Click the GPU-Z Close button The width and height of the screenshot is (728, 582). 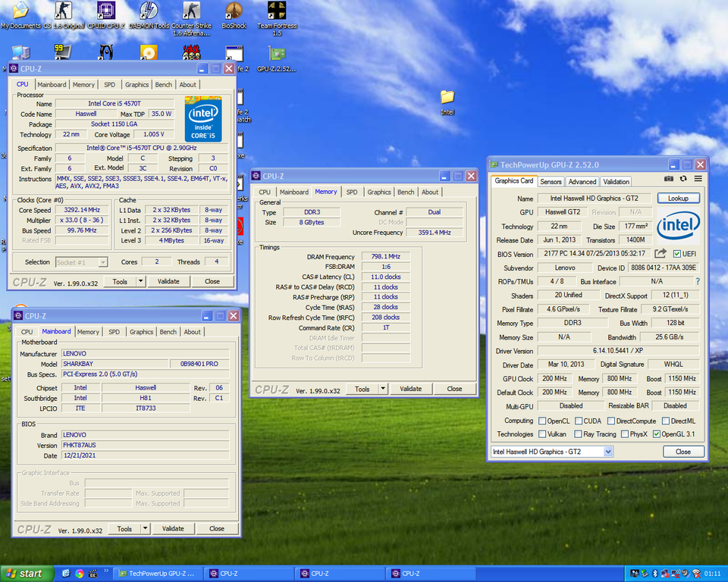pyautogui.click(x=683, y=452)
